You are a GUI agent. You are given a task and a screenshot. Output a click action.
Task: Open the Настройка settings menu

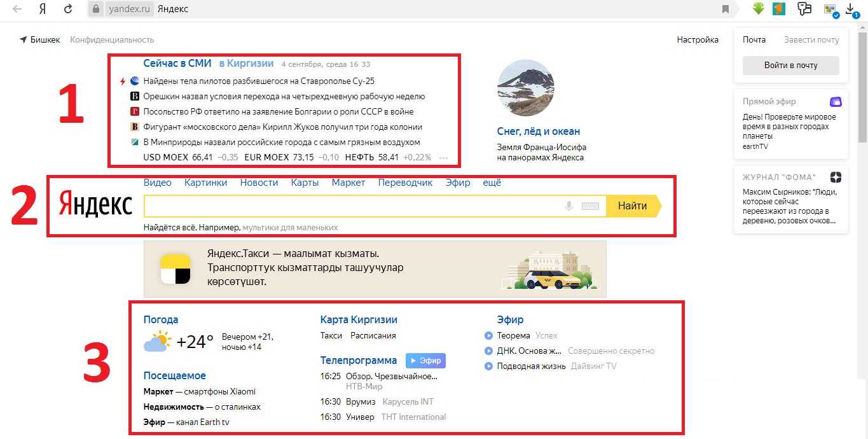point(697,39)
